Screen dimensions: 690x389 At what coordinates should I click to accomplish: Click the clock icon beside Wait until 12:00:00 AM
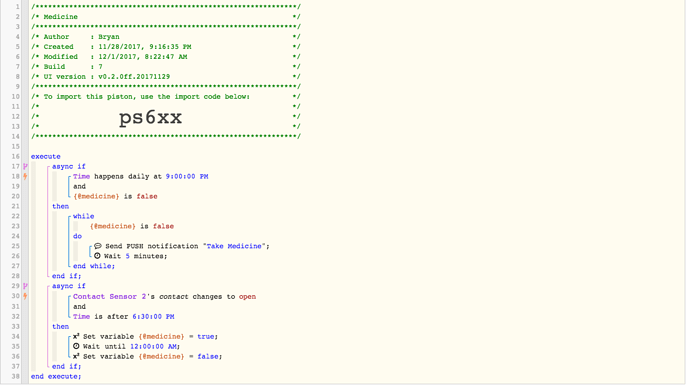tap(76, 346)
